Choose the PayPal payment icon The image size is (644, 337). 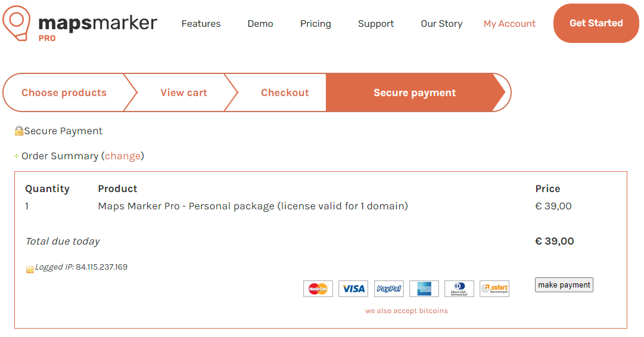point(388,289)
